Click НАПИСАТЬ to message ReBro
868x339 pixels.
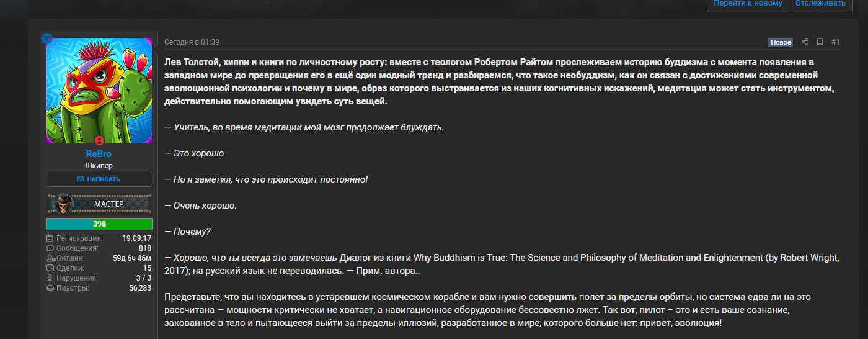click(99, 179)
